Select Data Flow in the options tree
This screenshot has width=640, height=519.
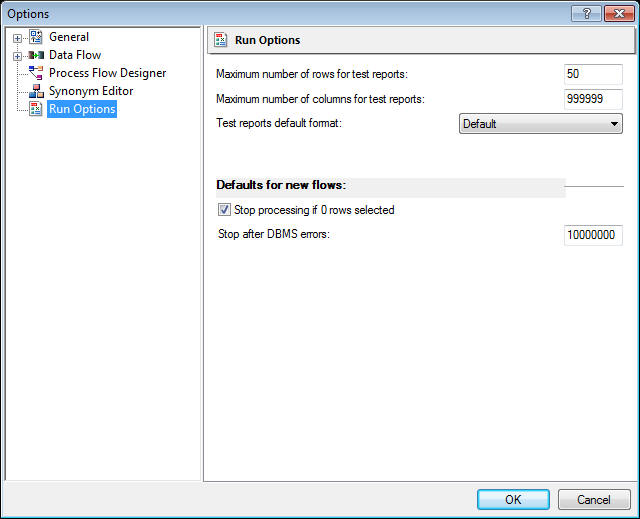click(x=75, y=55)
